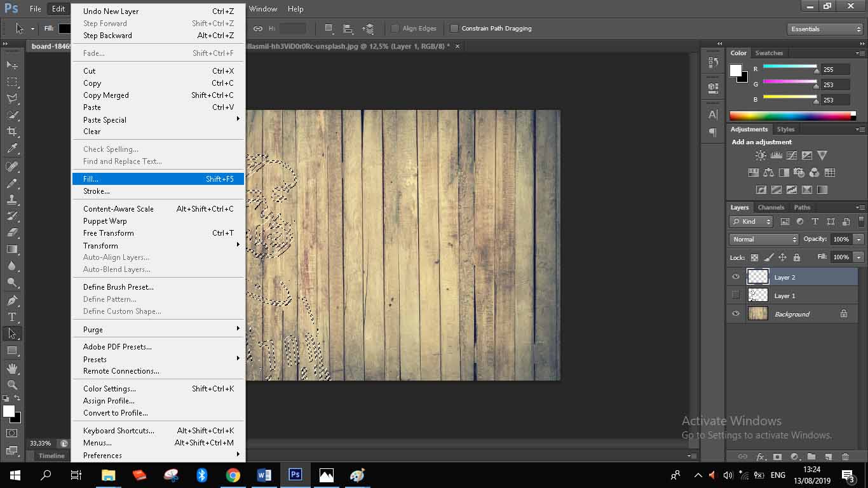This screenshot has width=868, height=488.
Task: Show Layer 1 by toggling visibility box
Action: point(736,295)
